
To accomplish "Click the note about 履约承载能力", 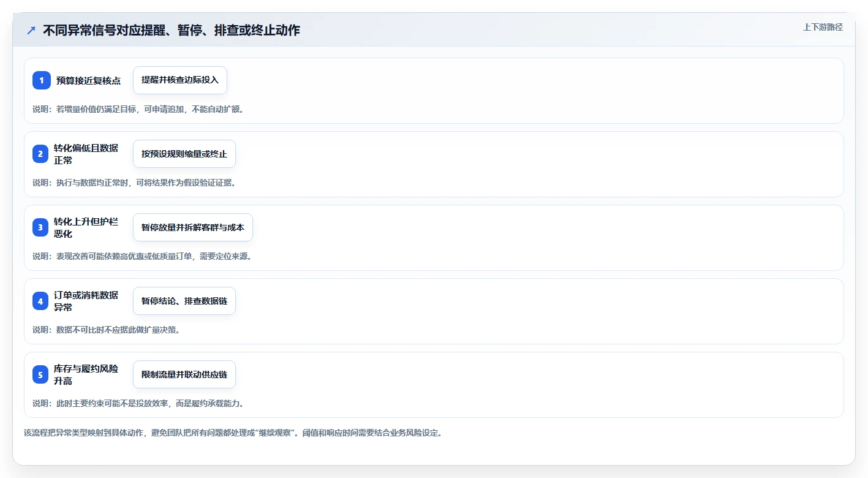I will point(138,403).
